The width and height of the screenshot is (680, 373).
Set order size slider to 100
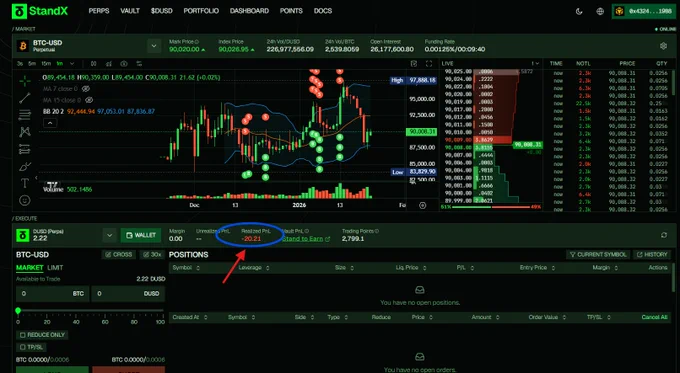coord(160,322)
